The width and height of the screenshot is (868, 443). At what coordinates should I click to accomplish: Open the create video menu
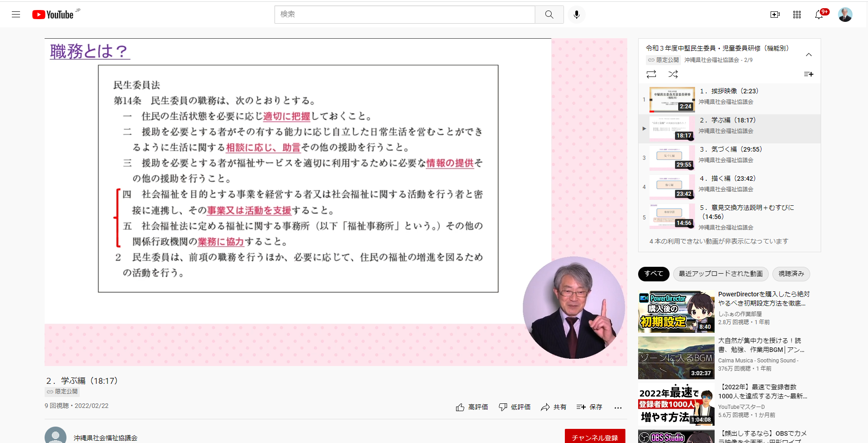point(775,15)
